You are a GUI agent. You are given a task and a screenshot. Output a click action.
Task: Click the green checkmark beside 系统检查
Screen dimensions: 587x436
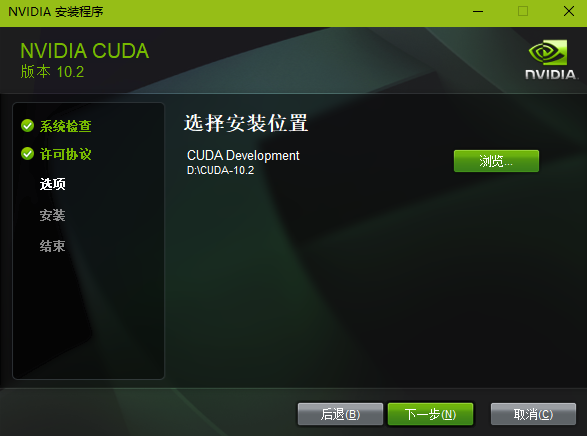coord(27,126)
